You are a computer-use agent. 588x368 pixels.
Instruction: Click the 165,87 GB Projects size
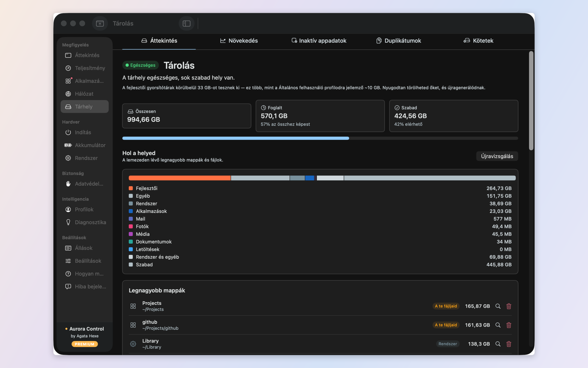(x=477, y=306)
